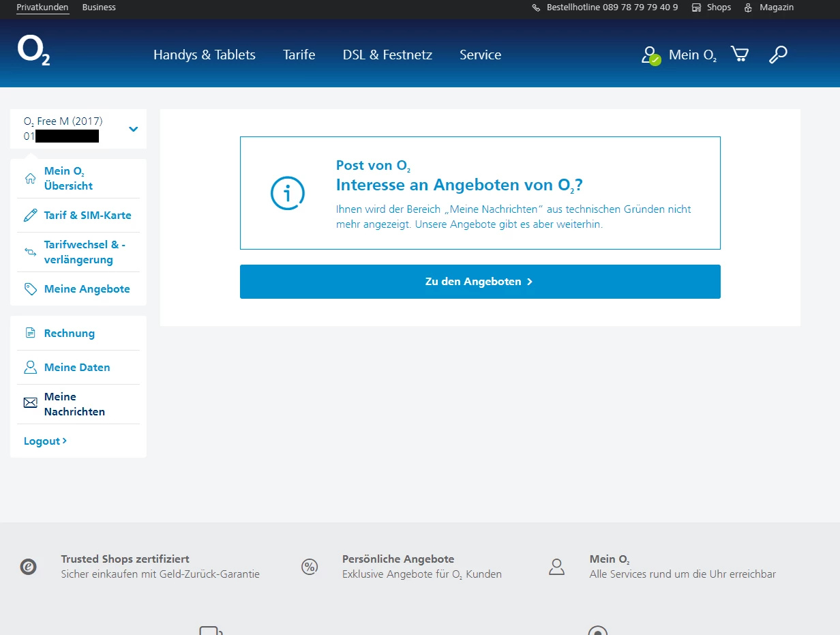Screen dimensions: 840x635
Task: Click the percent icon for Persönliche Angebote
Action: 310,567
